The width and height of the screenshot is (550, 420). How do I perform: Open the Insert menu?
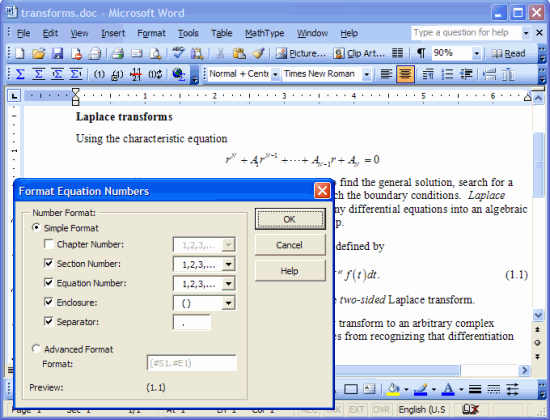coord(113,33)
